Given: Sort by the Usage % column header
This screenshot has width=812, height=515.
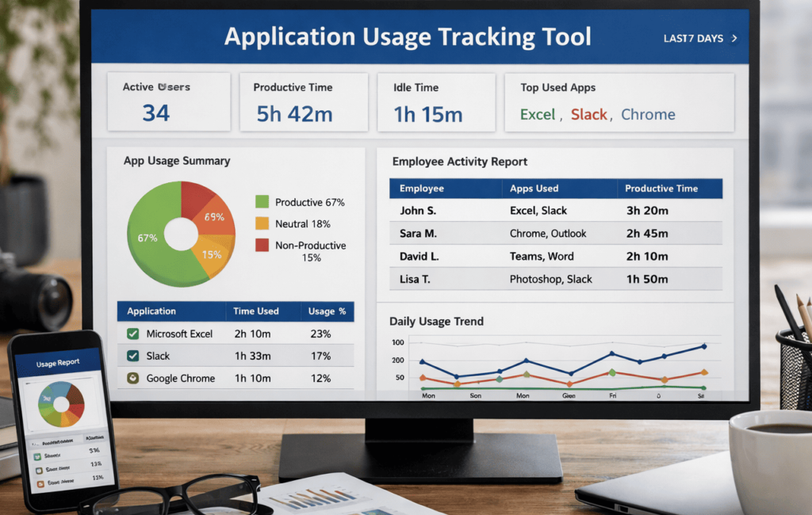Looking at the screenshot, I should (x=327, y=311).
